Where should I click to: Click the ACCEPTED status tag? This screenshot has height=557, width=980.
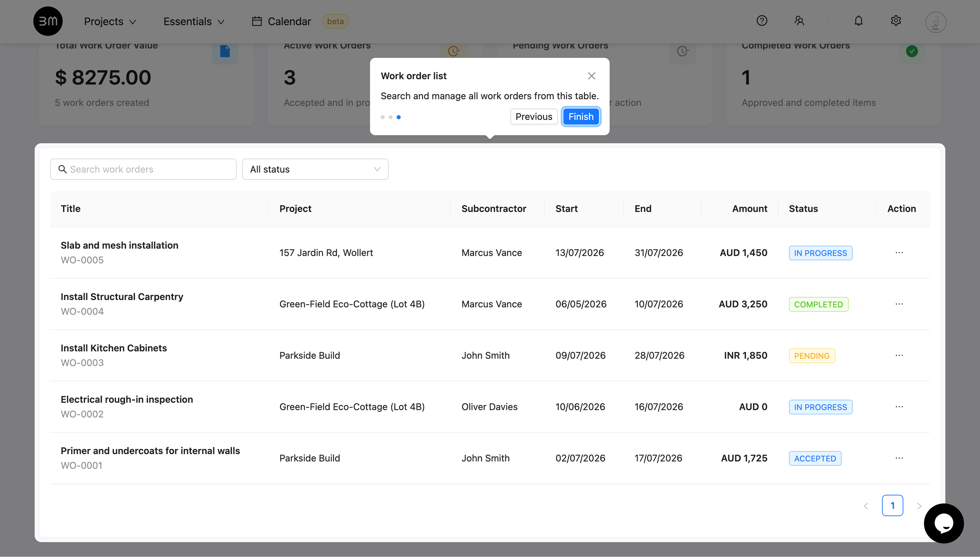pyautogui.click(x=815, y=458)
